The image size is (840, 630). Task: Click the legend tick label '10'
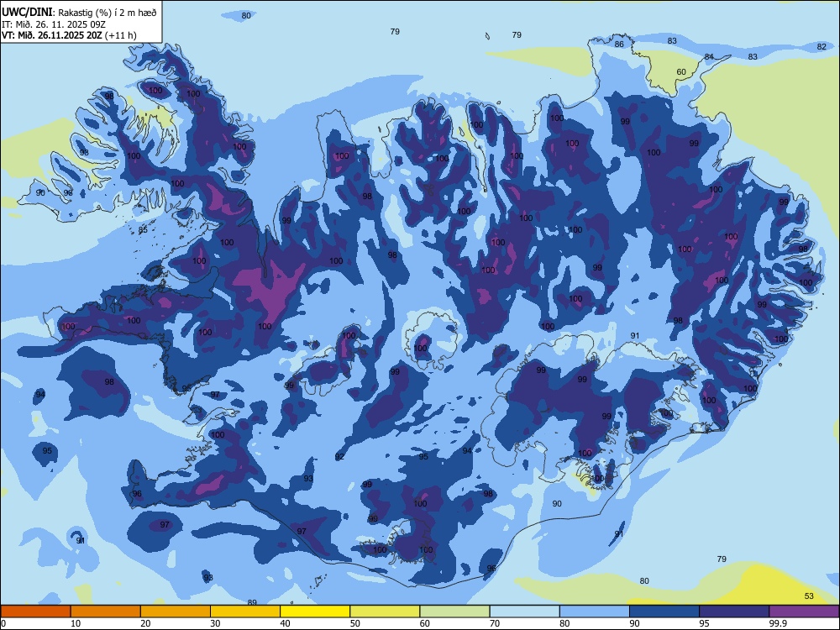[x=76, y=623]
